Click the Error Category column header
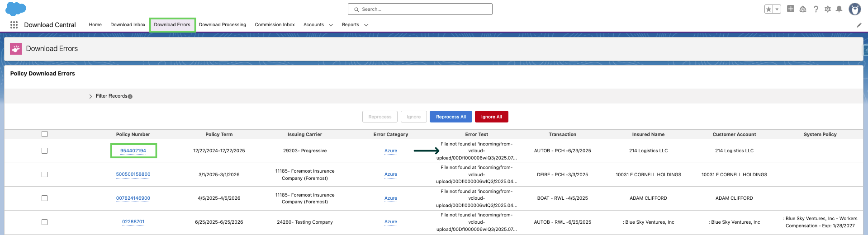This screenshot has width=868, height=235. coord(391,135)
